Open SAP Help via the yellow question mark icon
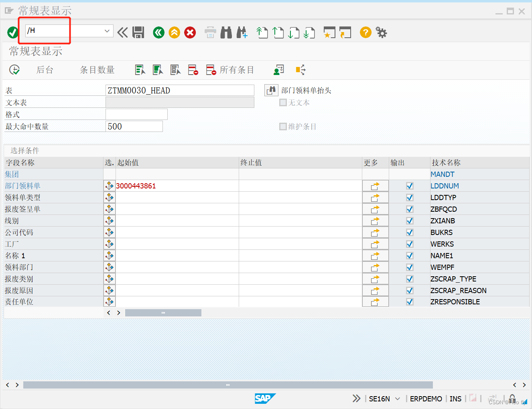The width and height of the screenshot is (532, 409). pyautogui.click(x=365, y=32)
